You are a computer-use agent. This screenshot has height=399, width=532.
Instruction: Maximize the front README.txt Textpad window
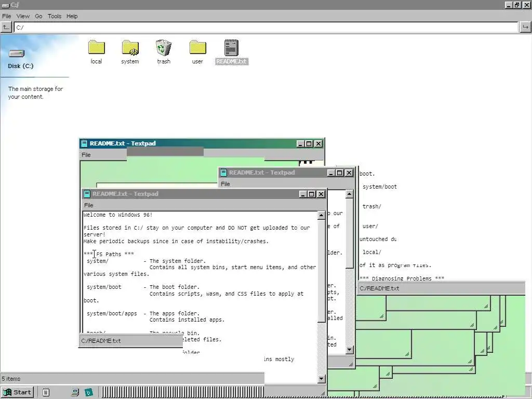tap(312, 194)
